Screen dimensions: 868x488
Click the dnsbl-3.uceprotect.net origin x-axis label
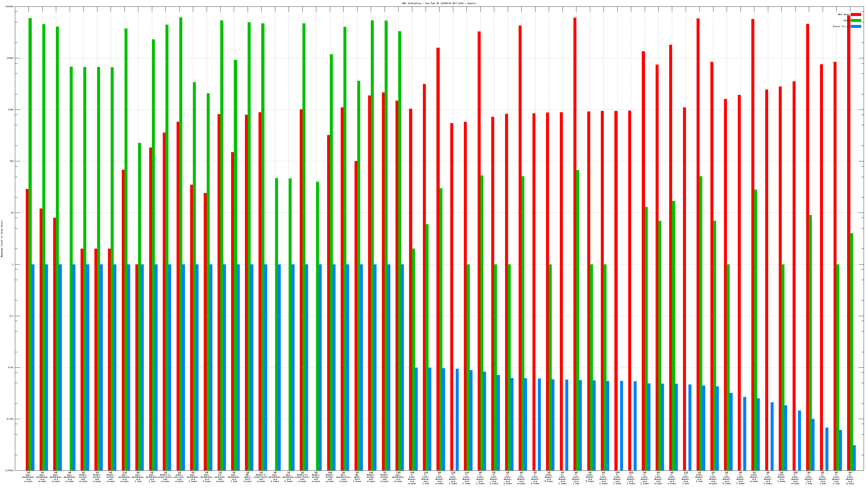coord(261,477)
